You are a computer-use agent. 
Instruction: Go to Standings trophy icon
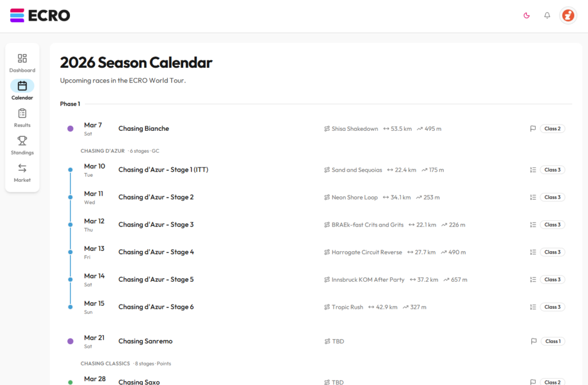tap(22, 141)
